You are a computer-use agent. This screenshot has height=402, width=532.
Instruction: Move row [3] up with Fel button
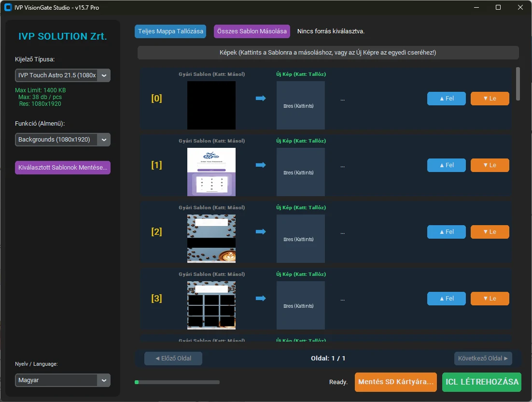click(x=447, y=299)
